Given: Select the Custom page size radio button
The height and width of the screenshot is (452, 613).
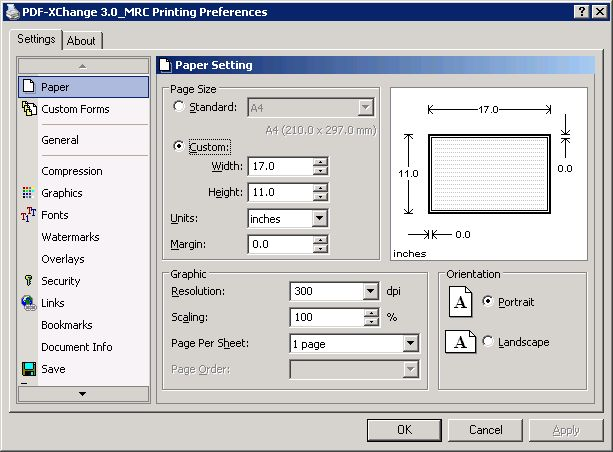Looking at the screenshot, I should click(179, 146).
